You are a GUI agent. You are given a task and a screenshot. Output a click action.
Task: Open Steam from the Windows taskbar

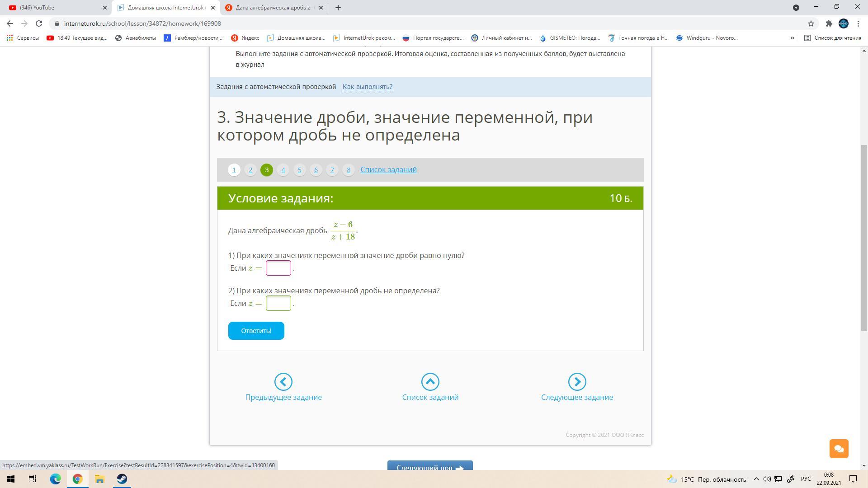pyautogui.click(x=122, y=479)
